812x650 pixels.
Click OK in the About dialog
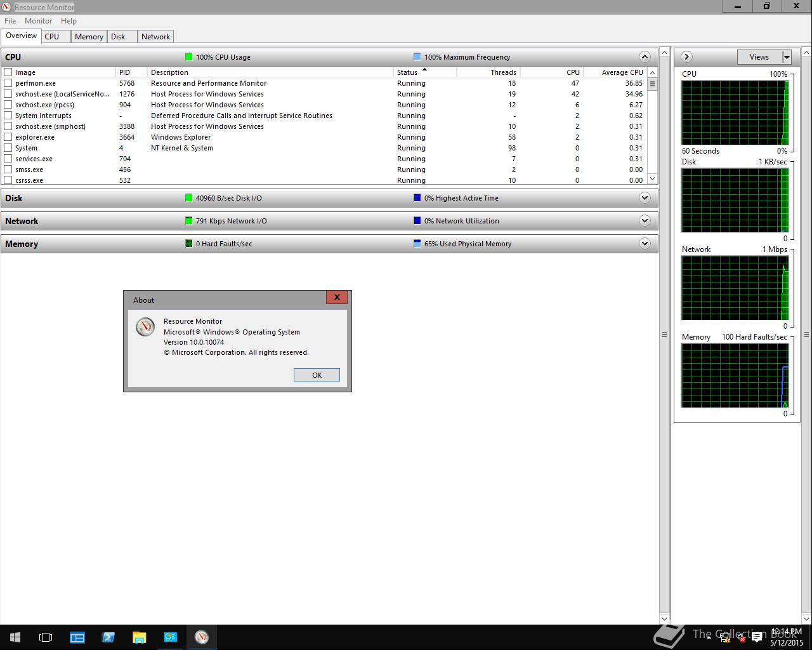tap(317, 375)
